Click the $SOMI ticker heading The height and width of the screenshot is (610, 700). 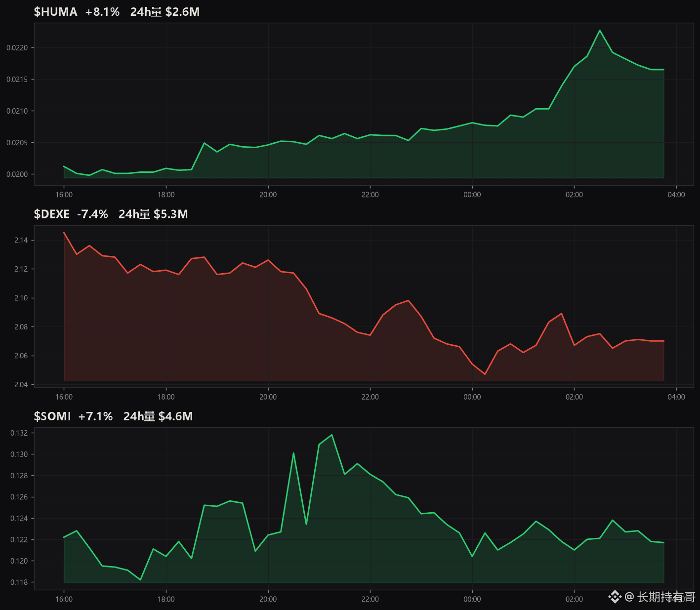tap(52, 416)
